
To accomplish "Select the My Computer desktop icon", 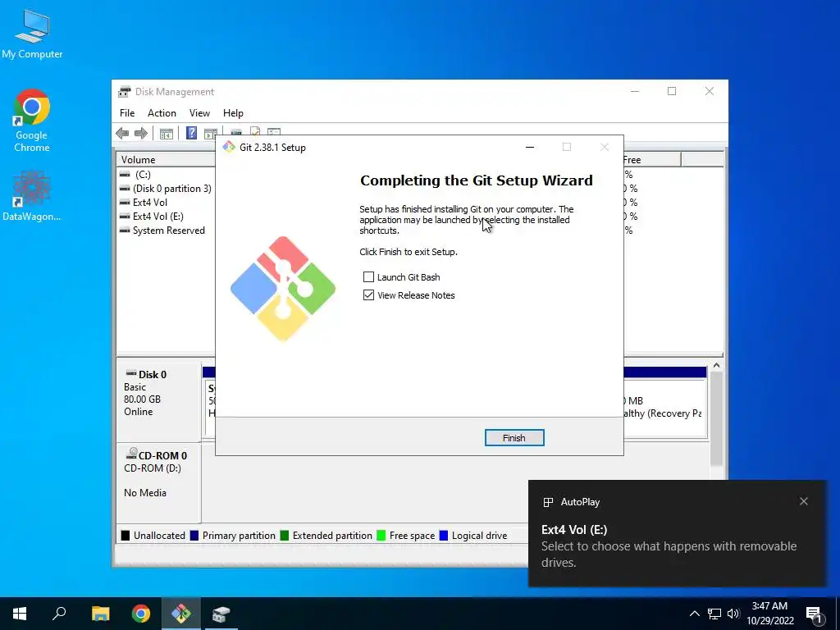I will point(32,34).
